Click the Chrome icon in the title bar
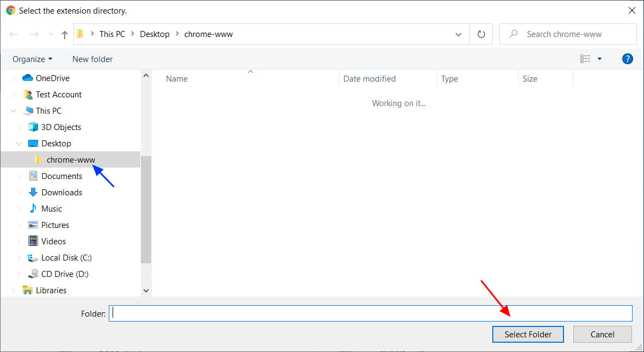 pyautogui.click(x=10, y=10)
